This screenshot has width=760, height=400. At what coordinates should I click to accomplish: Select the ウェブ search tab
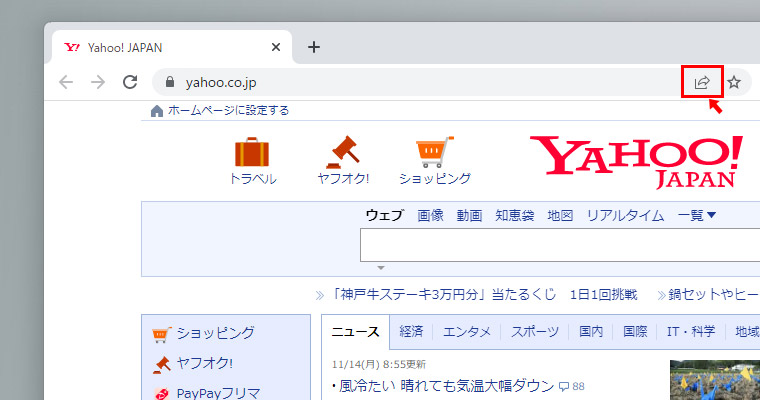[384, 215]
